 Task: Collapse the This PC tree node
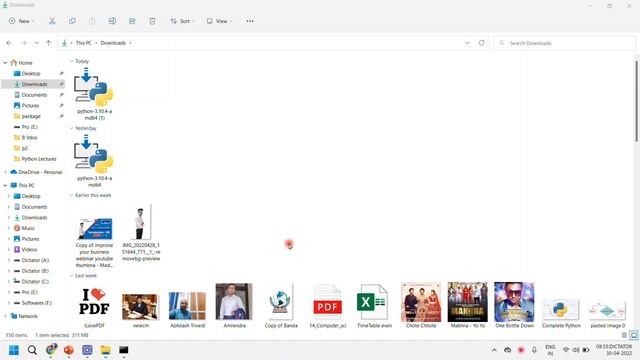coord(5,185)
